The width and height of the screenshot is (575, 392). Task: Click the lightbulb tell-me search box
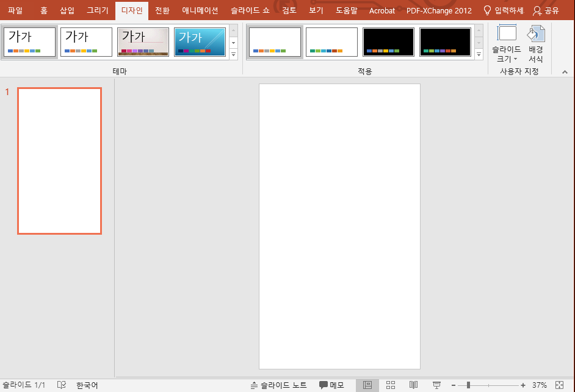(x=503, y=10)
